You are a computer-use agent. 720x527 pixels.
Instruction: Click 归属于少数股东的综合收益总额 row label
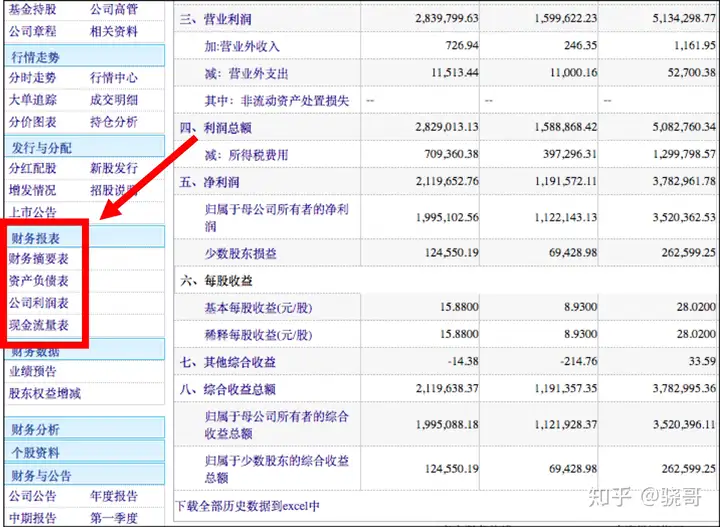click(277, 469)
